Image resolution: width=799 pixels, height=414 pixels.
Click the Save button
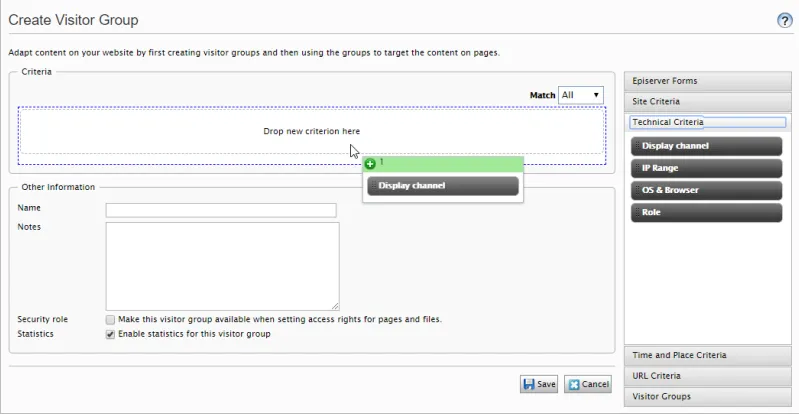(x=539, y=384)
